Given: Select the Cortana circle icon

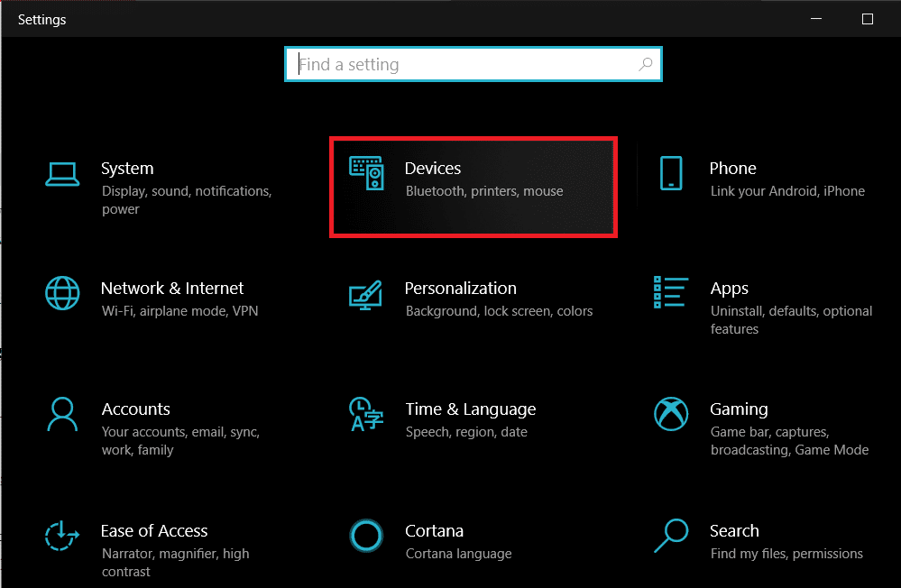Looking at the screenshot, I should 366,536.
